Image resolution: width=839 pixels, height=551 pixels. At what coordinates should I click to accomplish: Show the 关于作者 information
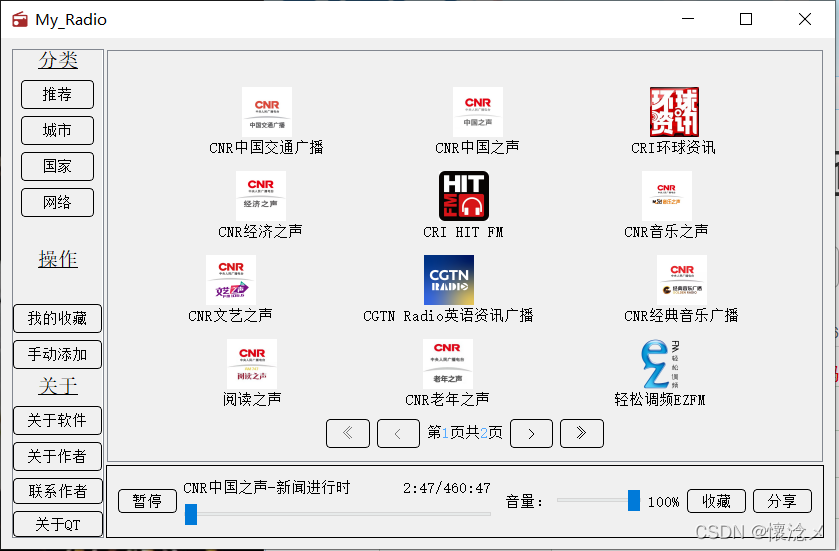(x=57, y=456)
